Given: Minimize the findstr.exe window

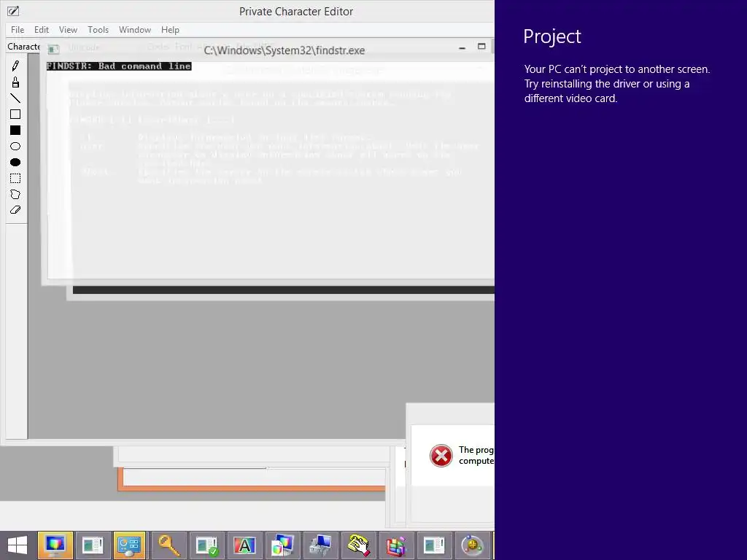Looking at the screenshot, I should pos(462,47).
